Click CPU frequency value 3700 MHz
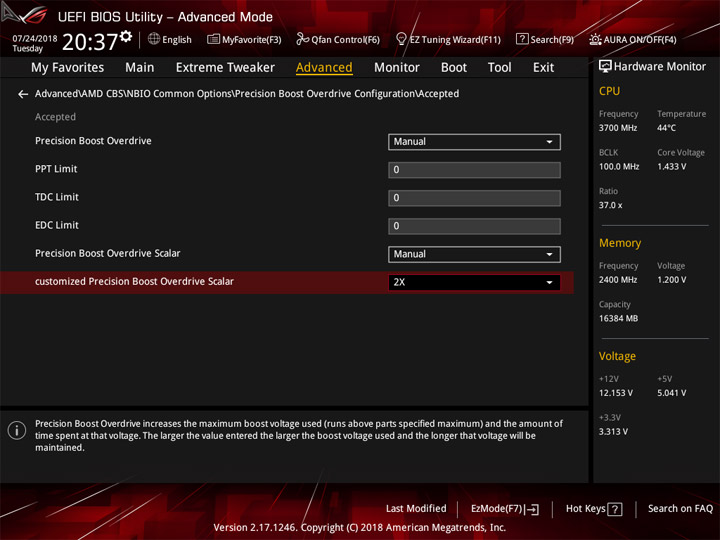 pyautogui.click(x=618, y=128)
